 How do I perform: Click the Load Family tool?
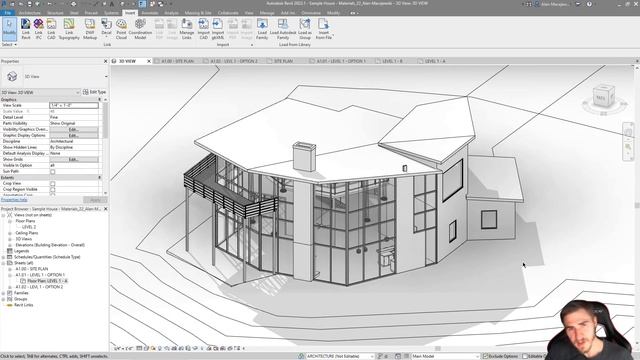pos(262,29)
